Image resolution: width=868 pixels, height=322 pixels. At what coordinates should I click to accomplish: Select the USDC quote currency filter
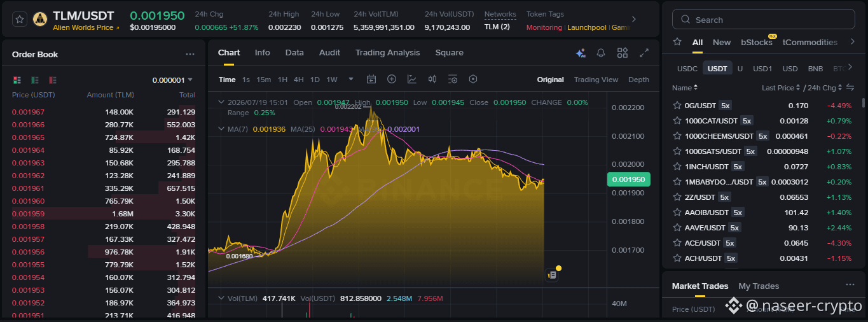(687, 69)
